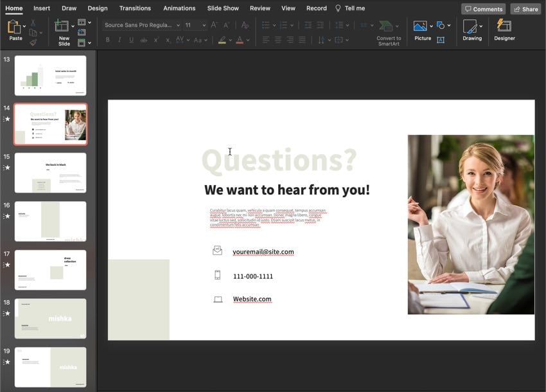The image size is (546, 392).
Task: Toggle underline formatting
Action: (132, 40)
